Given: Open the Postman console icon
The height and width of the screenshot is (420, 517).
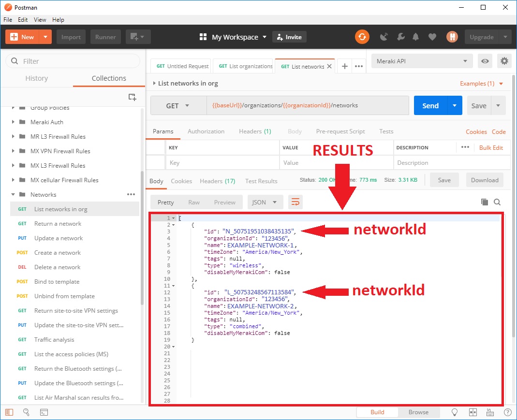Looking at the screenshot, I should pos(44,412).
